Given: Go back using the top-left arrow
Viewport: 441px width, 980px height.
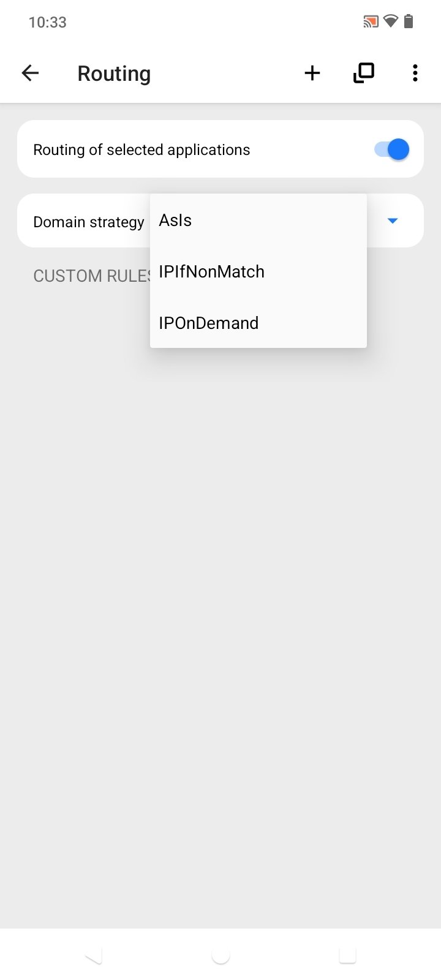Looking at the screenshot, I should point(30,73).
